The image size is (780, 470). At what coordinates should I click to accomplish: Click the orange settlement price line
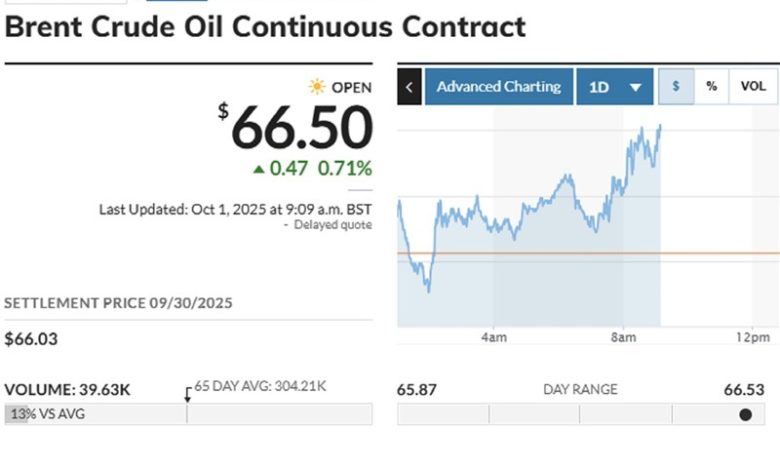pyautogui.click(x=720, y=254)
